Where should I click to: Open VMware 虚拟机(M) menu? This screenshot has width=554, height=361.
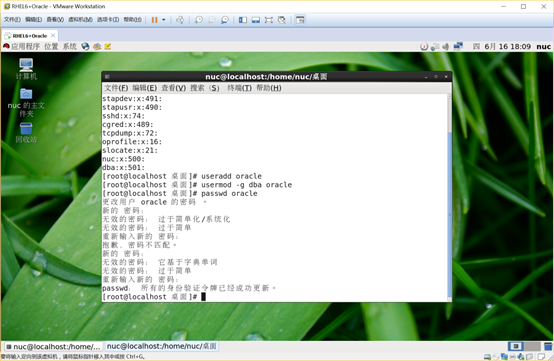click(81, 20)
